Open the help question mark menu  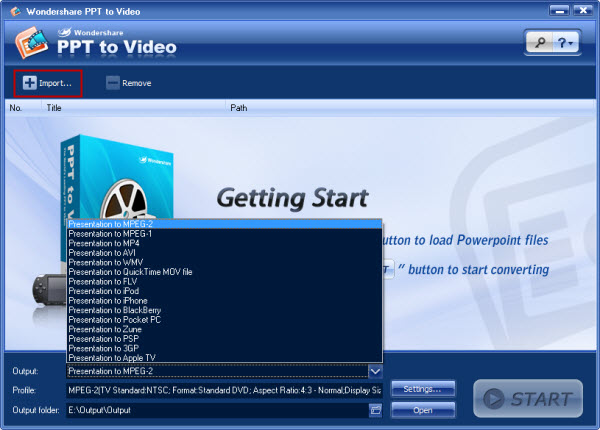[x=565, y=42]
